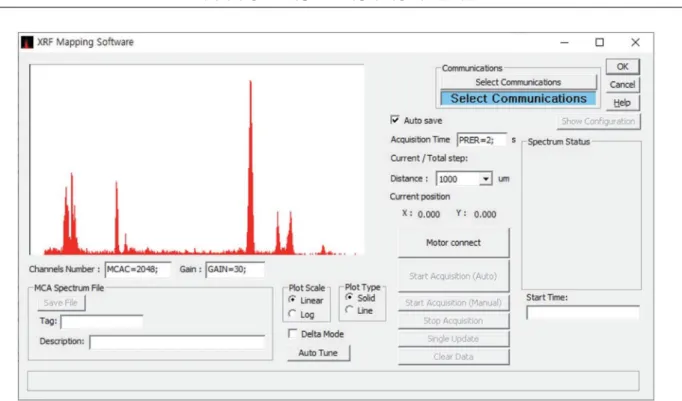This screenshot has width=682, height=401.
Task: Maximize the XRF Mapping Software window
Action: 600,42
